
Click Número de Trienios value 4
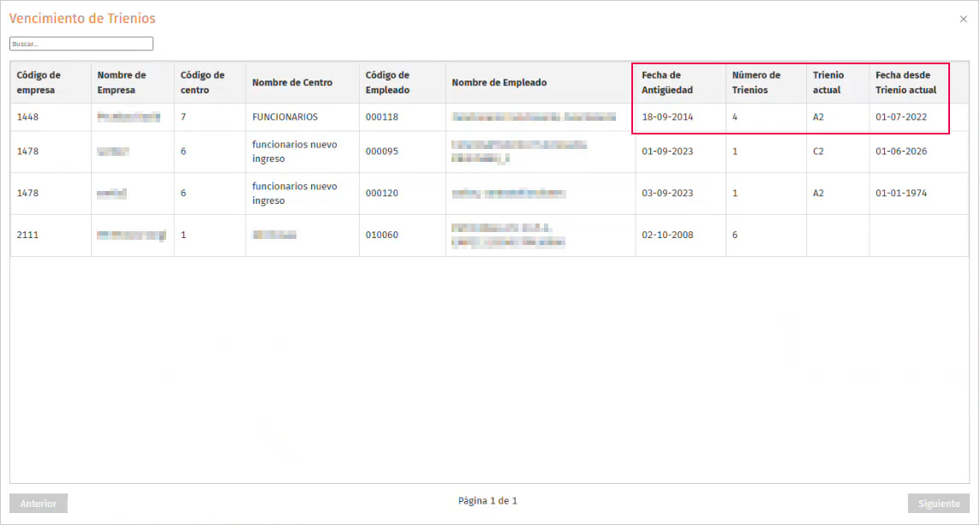735,116
